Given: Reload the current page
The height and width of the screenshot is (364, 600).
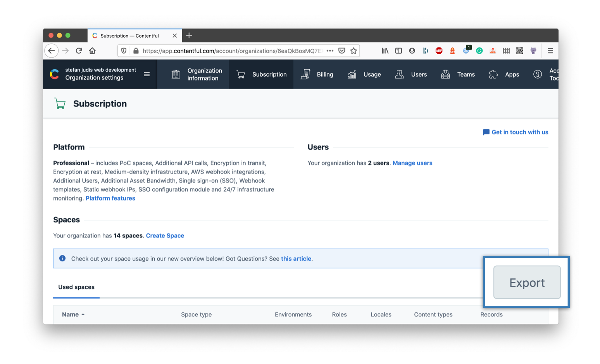Looking at the screenshot, I should [79, 51].
